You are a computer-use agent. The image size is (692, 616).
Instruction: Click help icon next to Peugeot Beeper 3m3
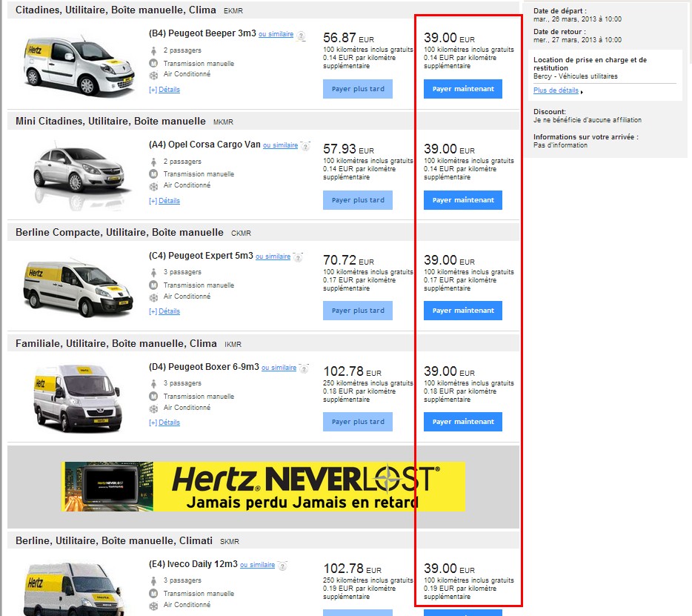tap(301, 36)
